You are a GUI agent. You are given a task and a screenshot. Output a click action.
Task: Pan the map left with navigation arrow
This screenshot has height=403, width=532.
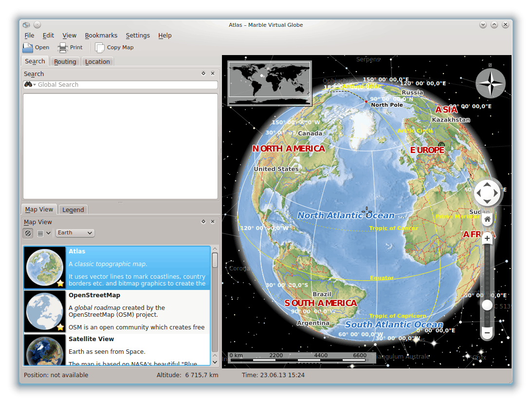tap(479, 193)
